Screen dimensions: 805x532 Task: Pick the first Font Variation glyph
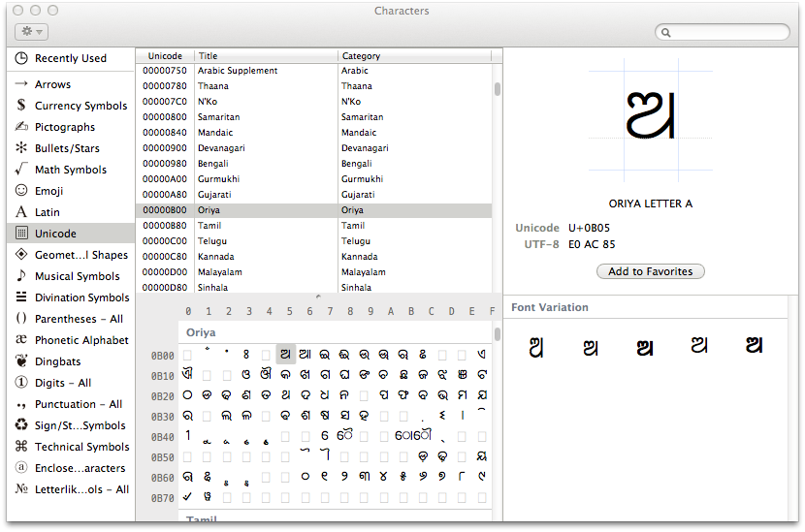pyautogui.click(x=534, y=347)
